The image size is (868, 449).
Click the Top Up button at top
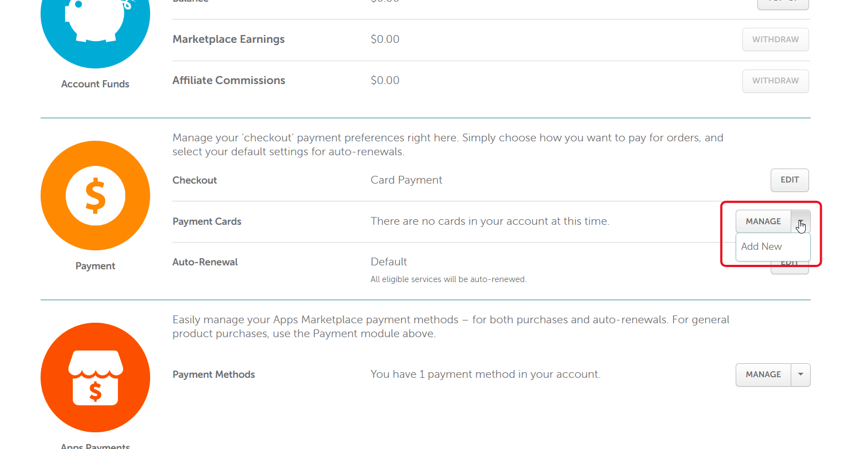tap(783, 4)
